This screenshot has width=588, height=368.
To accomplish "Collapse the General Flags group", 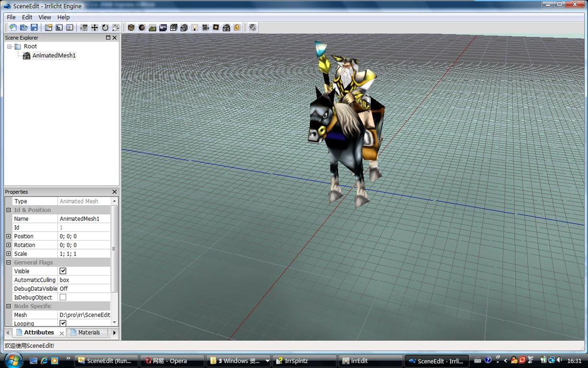I will 8,263.
